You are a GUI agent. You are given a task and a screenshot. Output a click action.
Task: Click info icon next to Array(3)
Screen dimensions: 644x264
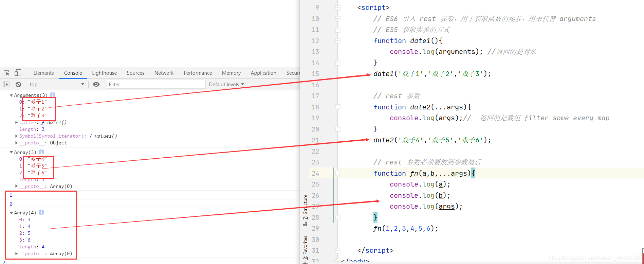41,152
